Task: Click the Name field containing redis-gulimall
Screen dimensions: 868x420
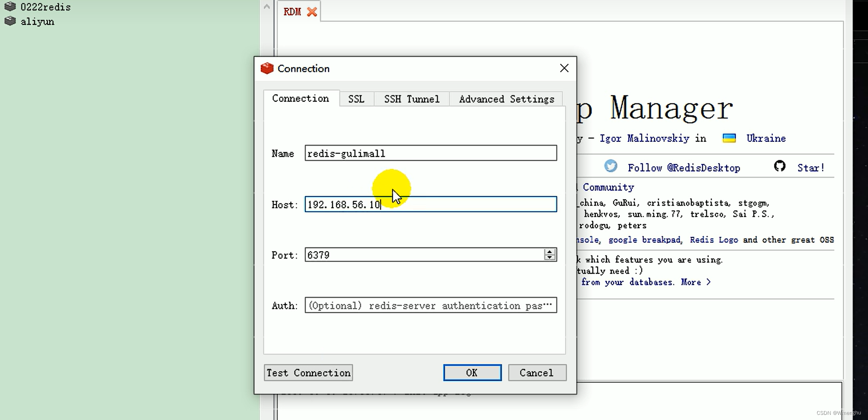Action: coord(430,153)
